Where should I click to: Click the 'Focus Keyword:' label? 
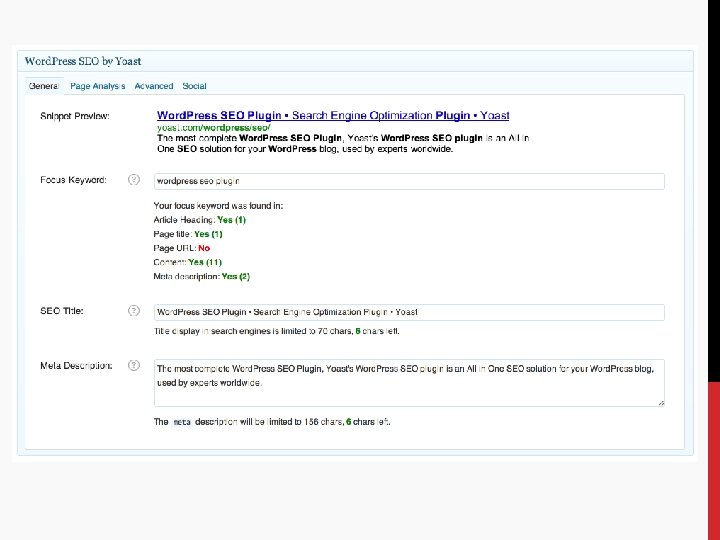[73, 180]
